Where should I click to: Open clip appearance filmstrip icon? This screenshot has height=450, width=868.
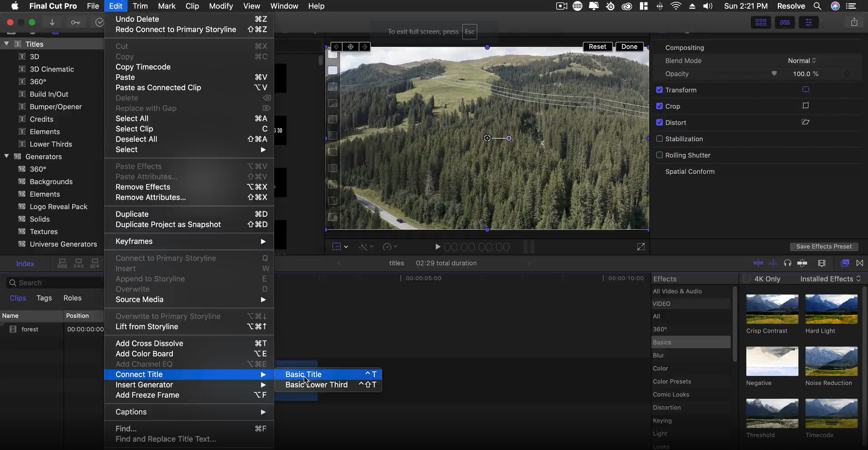(x=822, y=263)
